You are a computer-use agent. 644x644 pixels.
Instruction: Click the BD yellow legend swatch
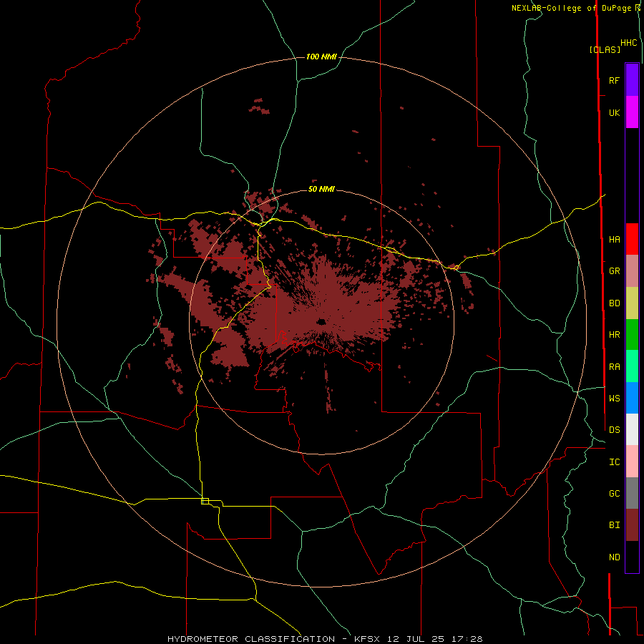point(632,303)
